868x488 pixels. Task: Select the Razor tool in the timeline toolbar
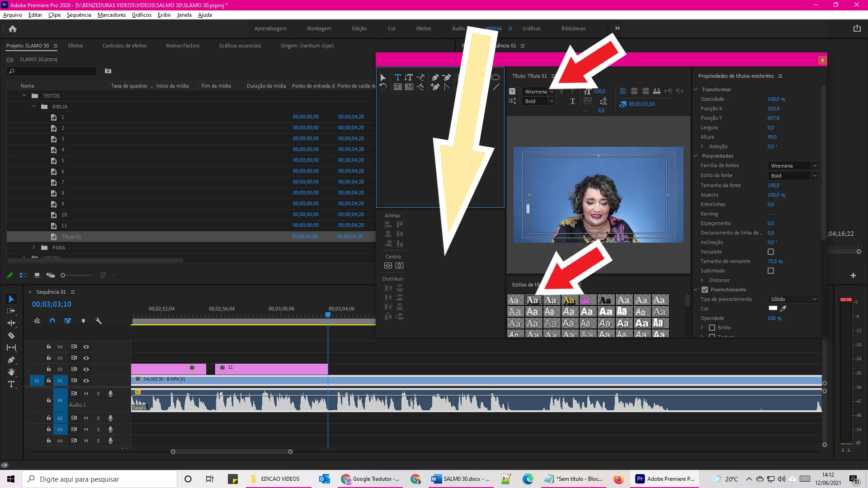11,336
